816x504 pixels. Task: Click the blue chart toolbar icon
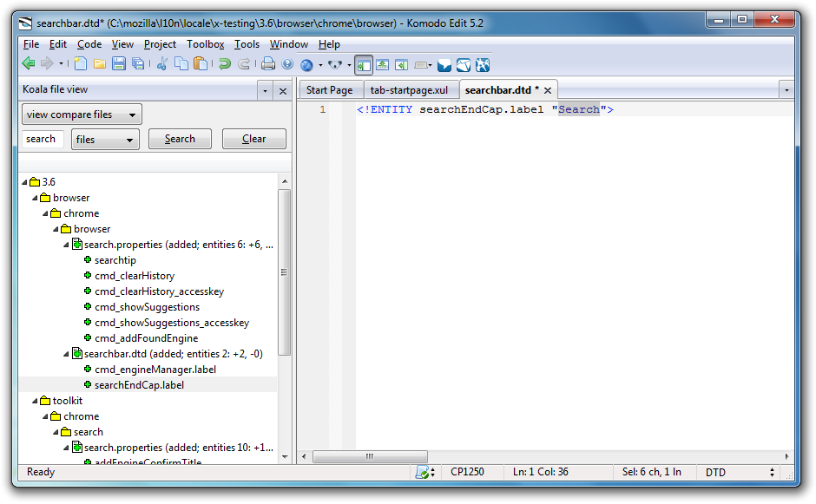click(x=464, y=65)
